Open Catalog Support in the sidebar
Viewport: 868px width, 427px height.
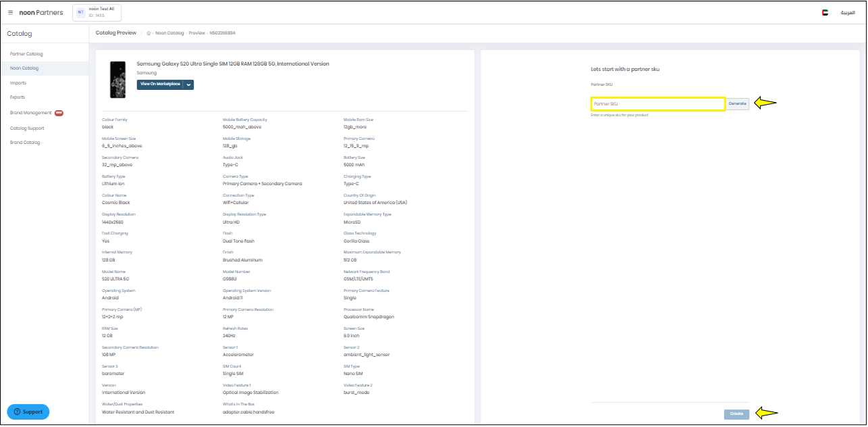(x=27, y=128)
